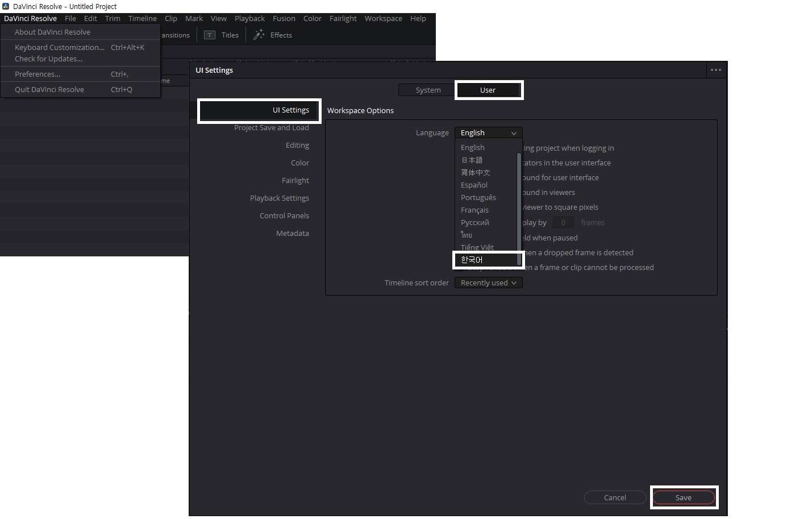Select Project Save and Load category
812x519 pixels.
click(272, 127)
